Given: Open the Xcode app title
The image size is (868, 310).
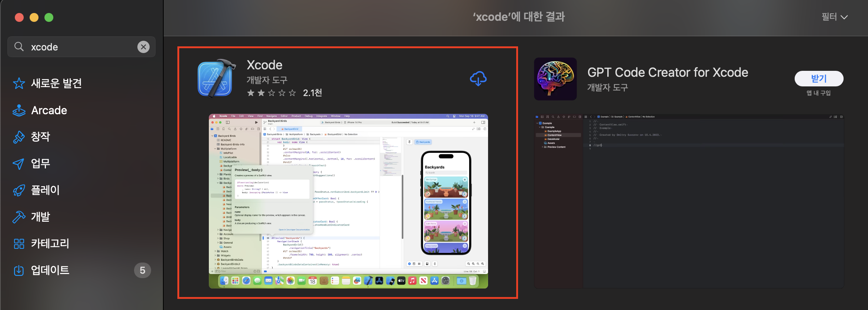Looking at the screenshot, I should (264, 65).
